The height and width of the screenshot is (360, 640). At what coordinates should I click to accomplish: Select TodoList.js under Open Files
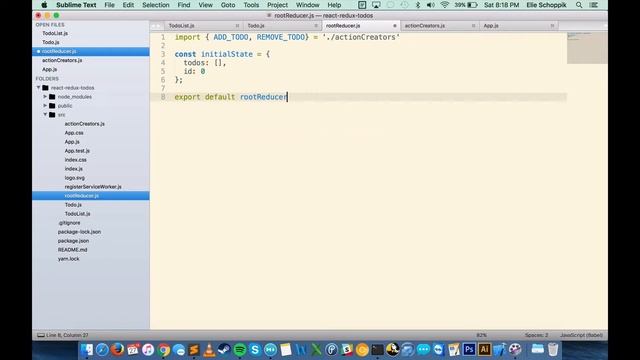[55, 33]
